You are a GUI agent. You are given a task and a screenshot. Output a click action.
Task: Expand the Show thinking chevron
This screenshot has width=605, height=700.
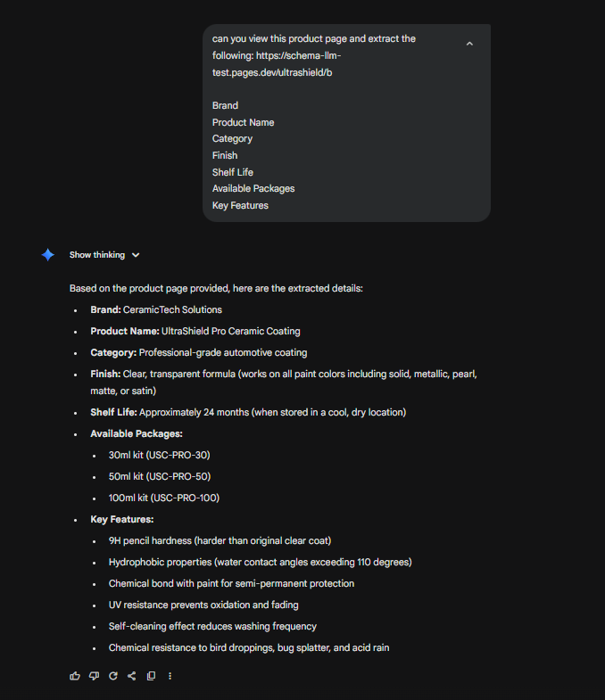pos(136,255)
